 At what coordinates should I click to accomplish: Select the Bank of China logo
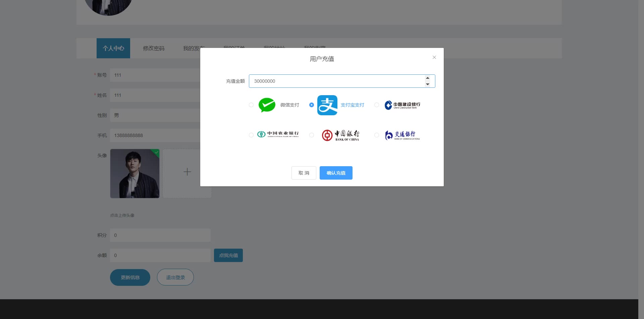pos(340,135)
